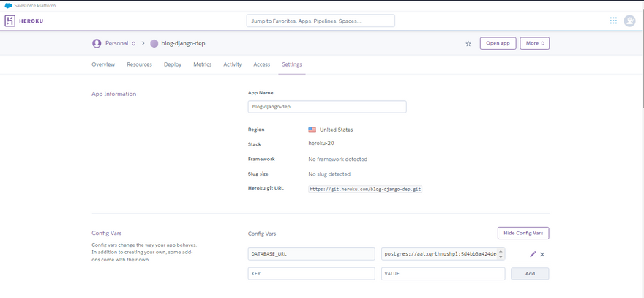Screen dimensions: 644x298
Task: Click the Open app button
Action: coord(498,43)
